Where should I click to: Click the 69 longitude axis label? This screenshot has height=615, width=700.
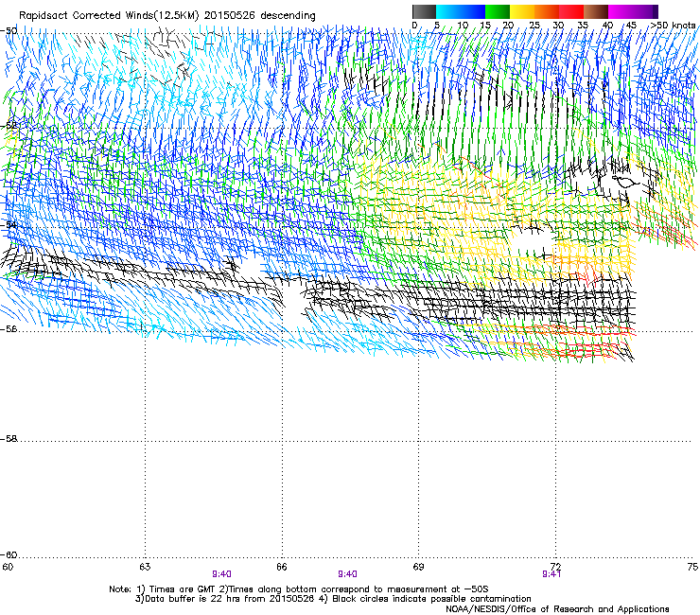(x=418, y=567)
